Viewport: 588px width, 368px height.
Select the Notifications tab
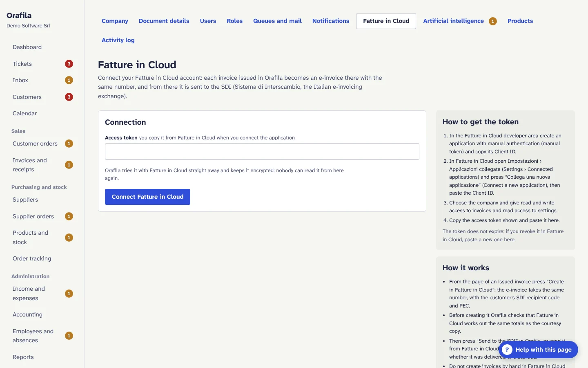331,21
